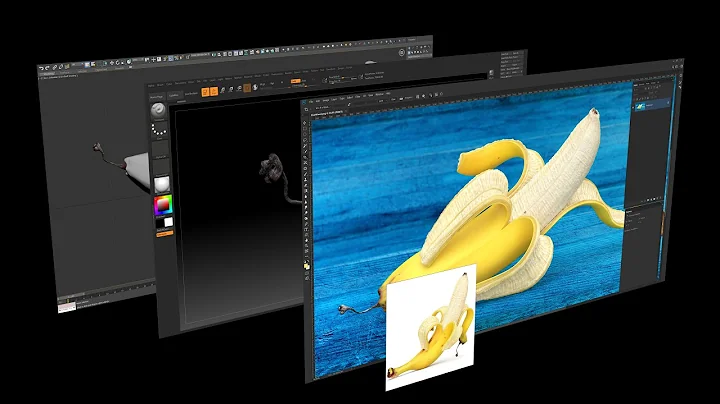720x404 pixels.
Task: Open the Document menu in ZBrush
Action: [x=180, y=83]
